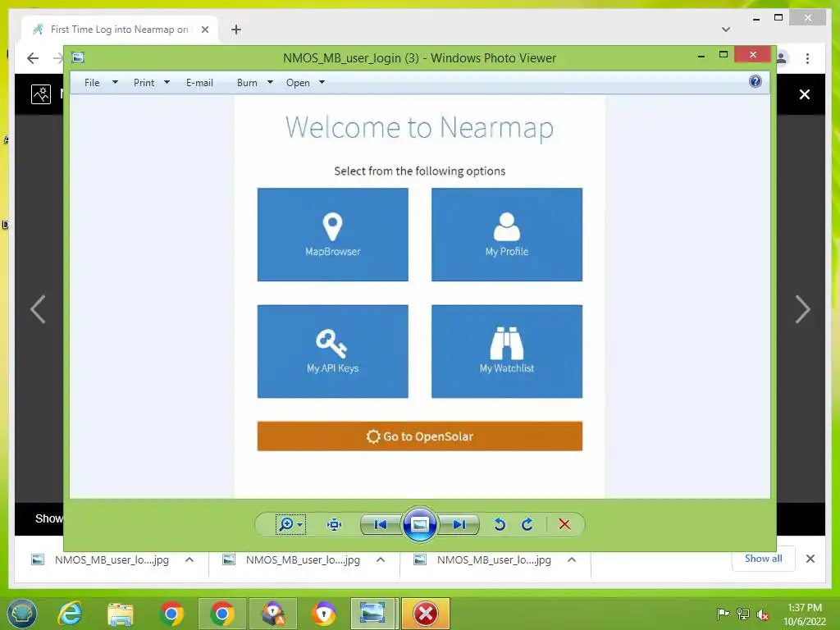840x630 pixels.
Task: Click the network icon in the system tray
Action: [x=743, y=614]
